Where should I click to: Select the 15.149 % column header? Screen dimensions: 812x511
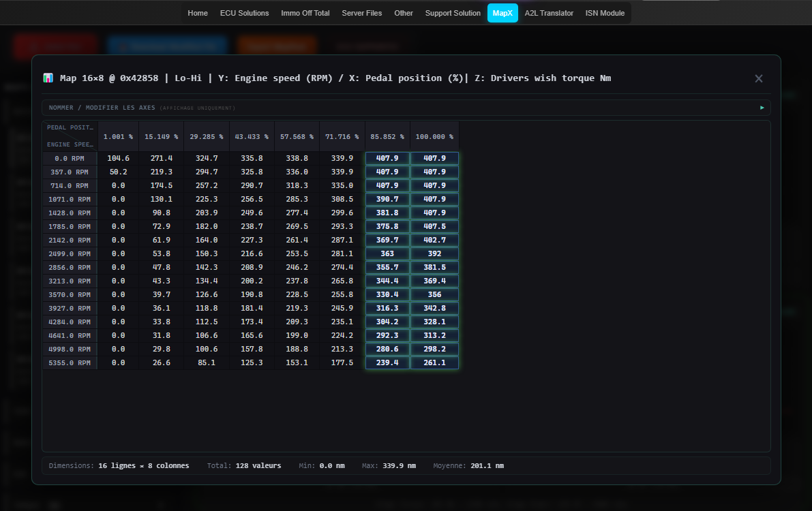click(161, 137)
